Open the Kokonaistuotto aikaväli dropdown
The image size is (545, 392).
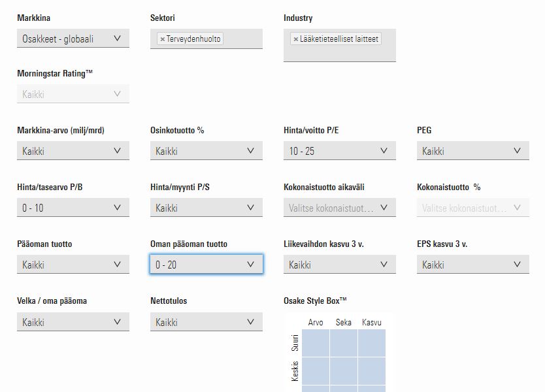tap(340, 208)
